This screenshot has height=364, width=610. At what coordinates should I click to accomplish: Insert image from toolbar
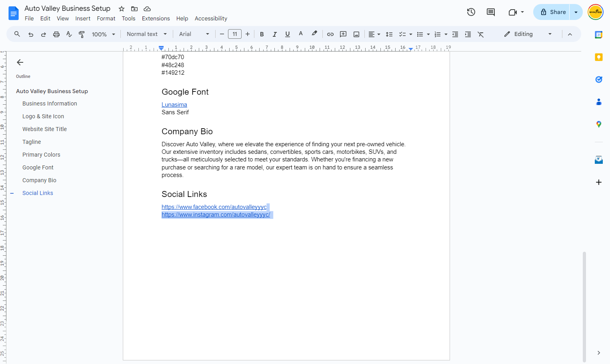coord(356,34)
